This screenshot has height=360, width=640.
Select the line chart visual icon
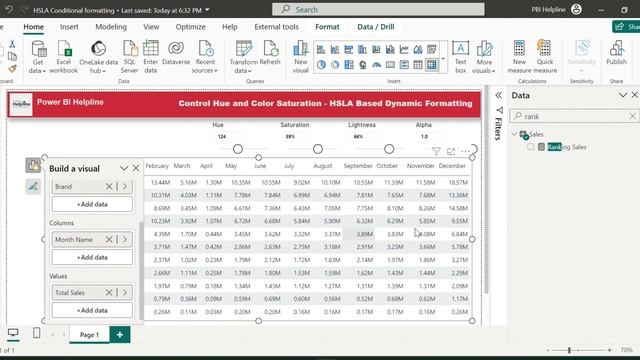404,50
